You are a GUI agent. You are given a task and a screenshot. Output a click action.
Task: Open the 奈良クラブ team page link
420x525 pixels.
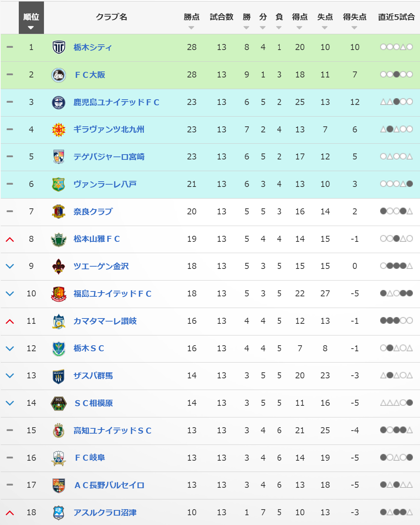pos(93,212)
